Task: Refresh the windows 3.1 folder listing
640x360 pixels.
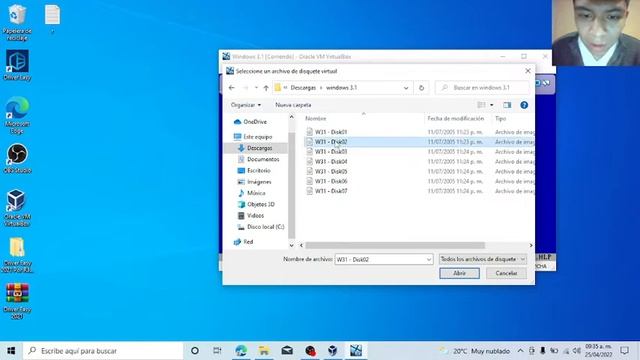Action: pyautogui.click(x=421, y=88)
